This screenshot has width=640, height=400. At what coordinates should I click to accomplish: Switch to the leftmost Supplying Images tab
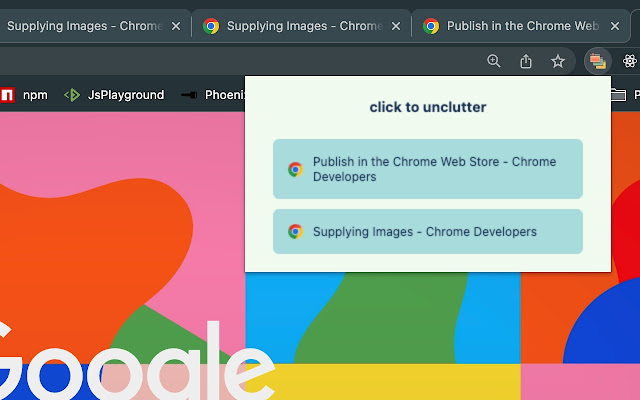click(x=95, y=26)
